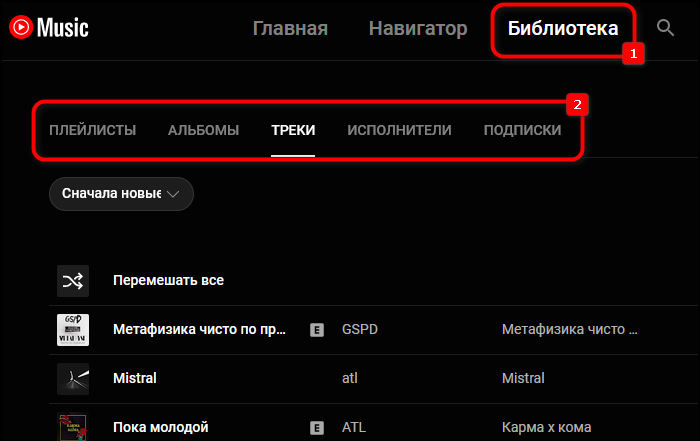This screenshot has height=441, width=700.
Task: Open album link Mistral
Action: coord(523,378)
